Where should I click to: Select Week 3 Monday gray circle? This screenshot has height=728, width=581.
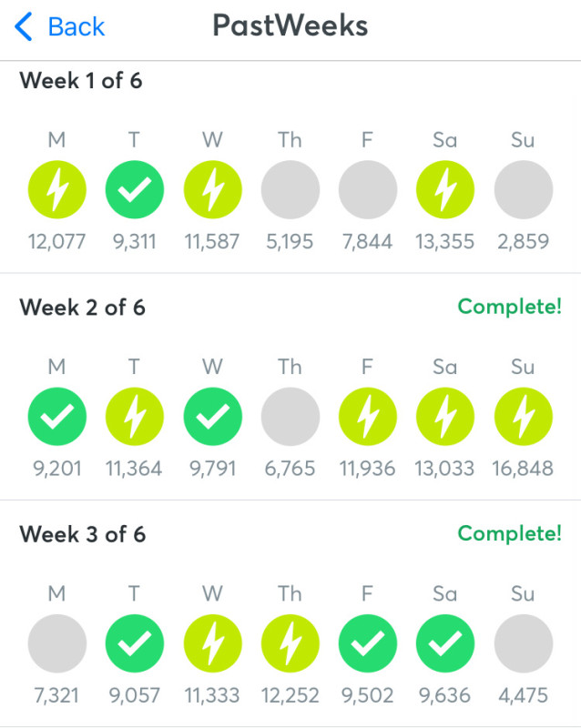[x=57, y=643]
